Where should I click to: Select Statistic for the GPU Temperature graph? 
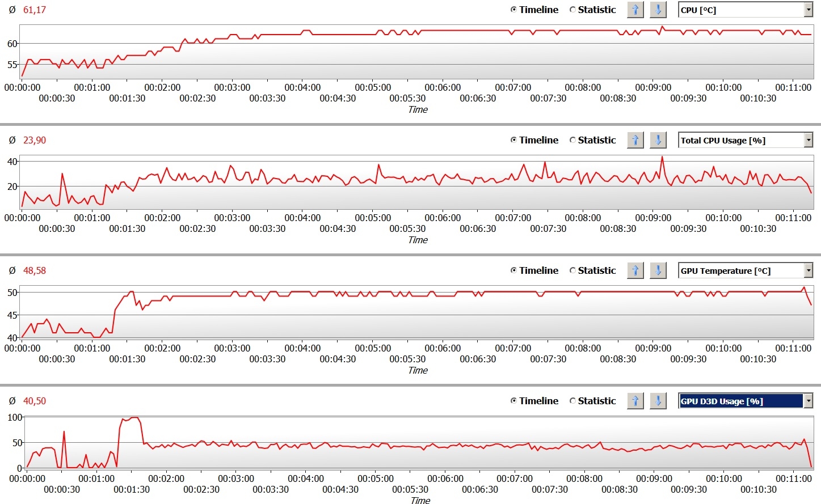coord(593,270)
